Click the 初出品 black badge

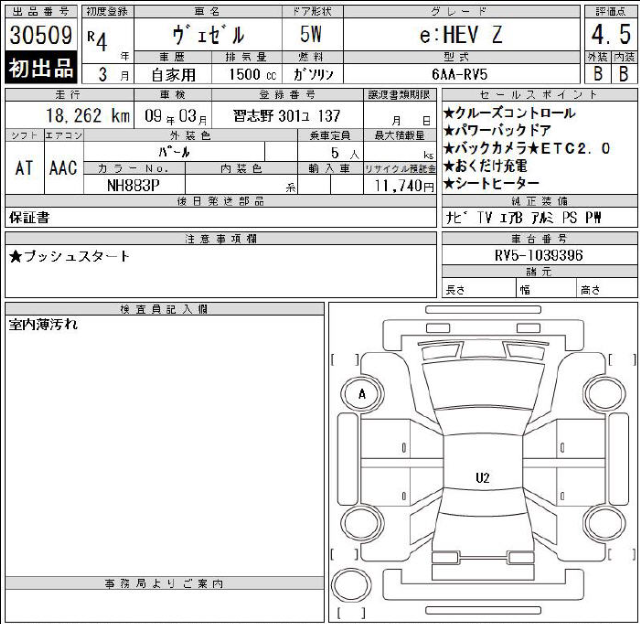coord(40,67)
